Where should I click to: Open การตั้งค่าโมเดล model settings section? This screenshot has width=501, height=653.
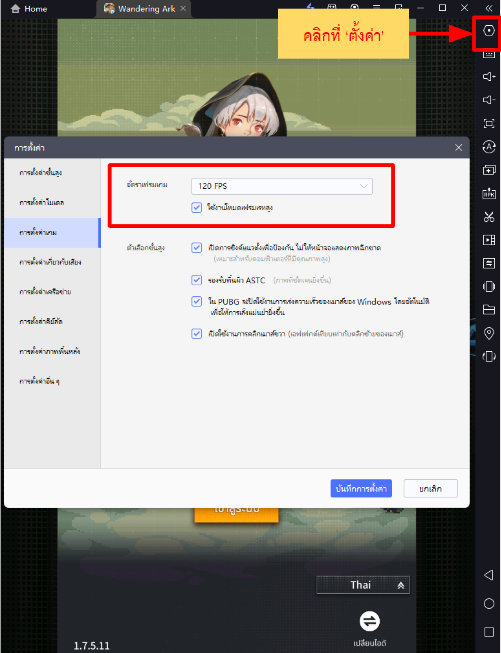click(x=52, y=203)
